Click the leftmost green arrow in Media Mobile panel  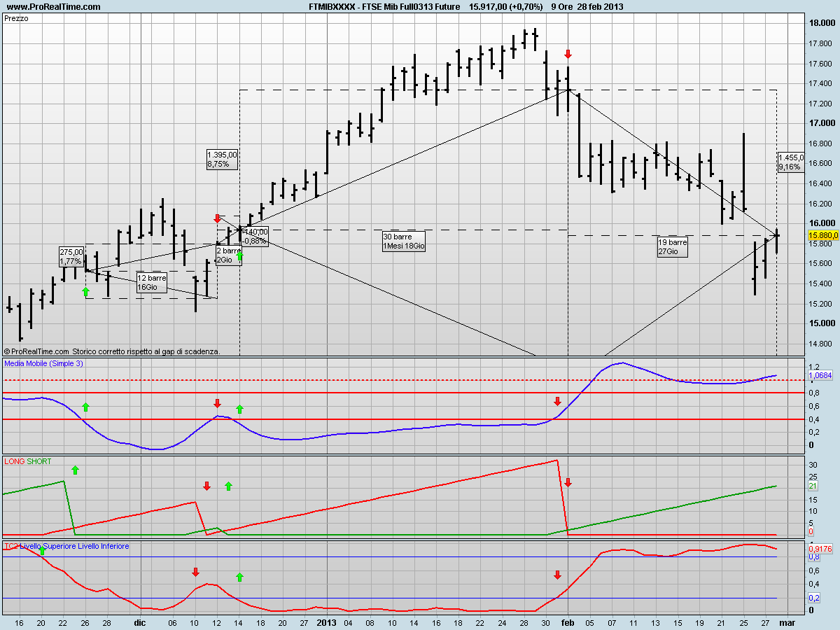click(x=85, y=406)
